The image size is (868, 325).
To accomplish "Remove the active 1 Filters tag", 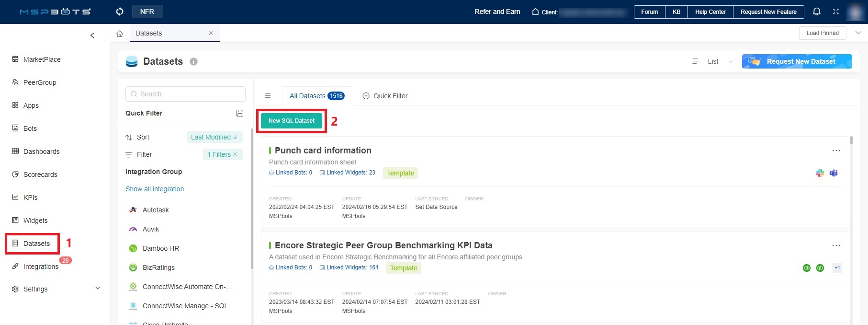I will pyautogui.click(x=235, y=154).
